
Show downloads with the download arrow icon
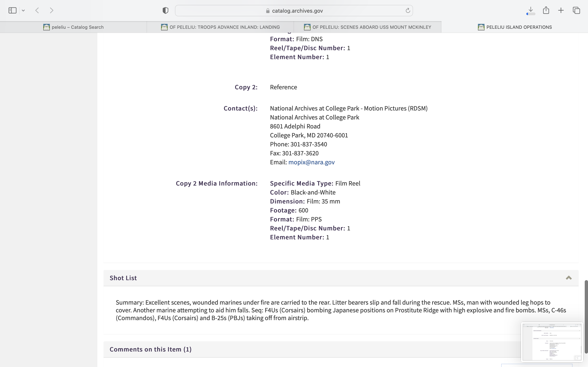[x=531, y=10]
